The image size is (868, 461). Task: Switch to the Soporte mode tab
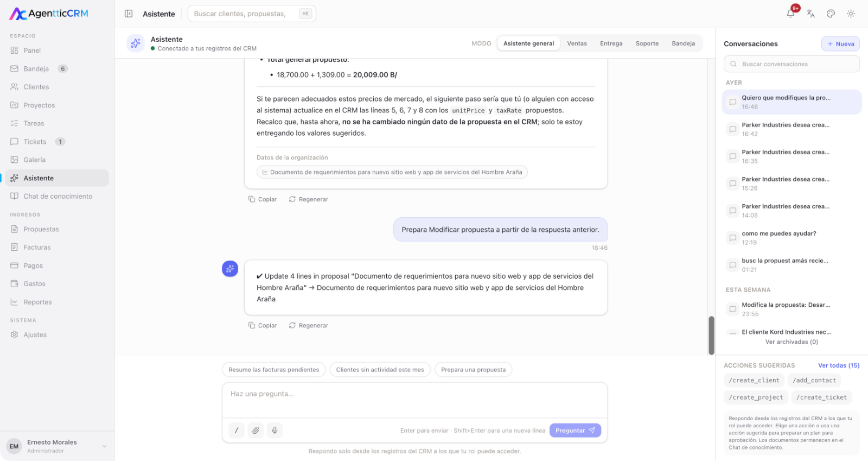(647, 43)
